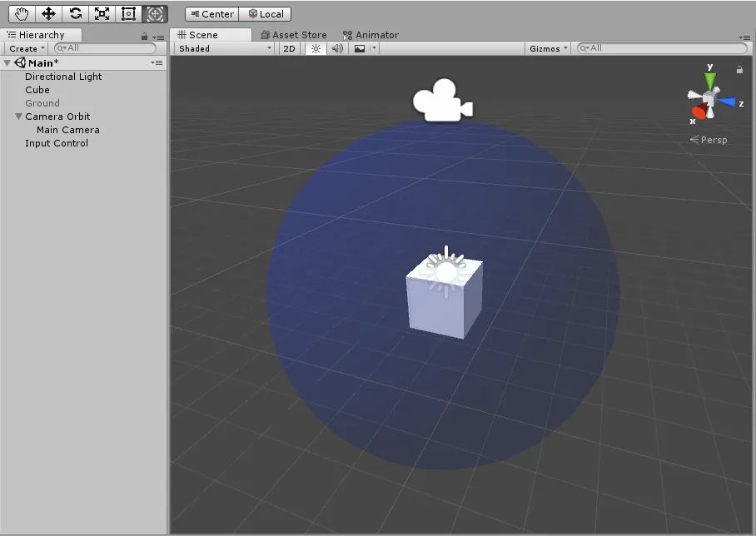Toggle scene lighting sun icon
Image resolution: width=756 pixels, height=536 pixels.
(316, 48)
